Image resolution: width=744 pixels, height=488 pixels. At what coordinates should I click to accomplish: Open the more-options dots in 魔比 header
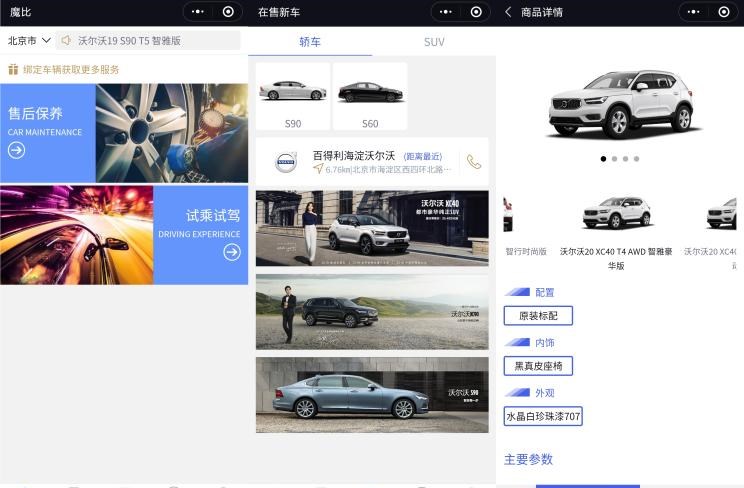(x=198, y=12)
